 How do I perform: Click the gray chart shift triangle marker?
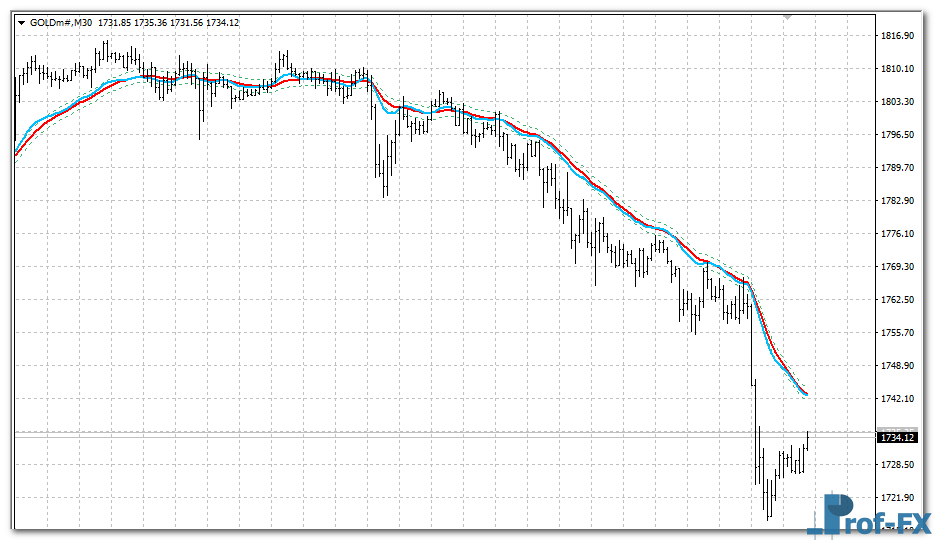click(788, 17)
